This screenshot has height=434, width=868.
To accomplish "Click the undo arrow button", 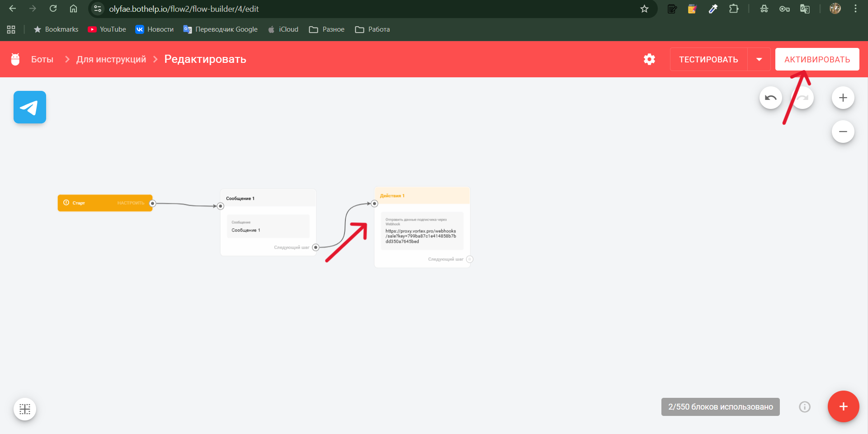I will tap(770, 98).
